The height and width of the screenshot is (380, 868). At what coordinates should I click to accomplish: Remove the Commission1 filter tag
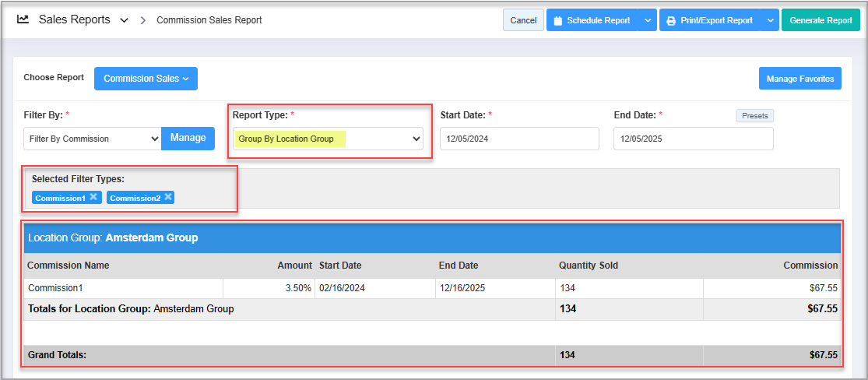click(93, 197)
